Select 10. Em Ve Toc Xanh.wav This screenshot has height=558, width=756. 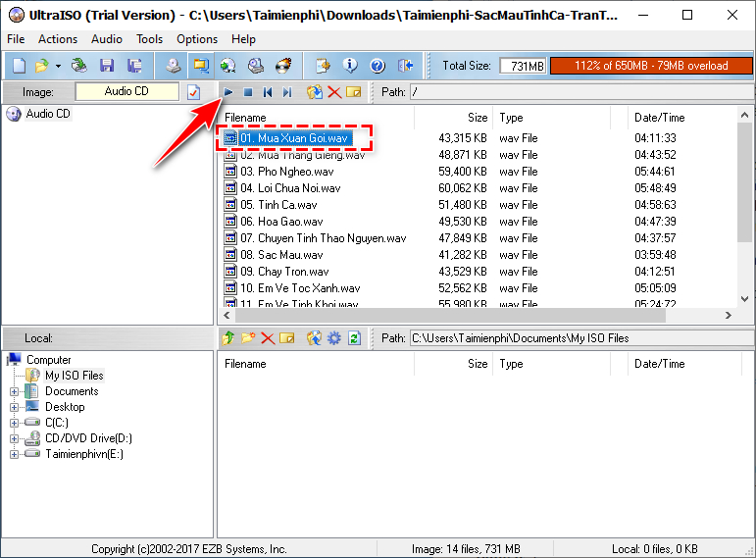pos(300,288)
